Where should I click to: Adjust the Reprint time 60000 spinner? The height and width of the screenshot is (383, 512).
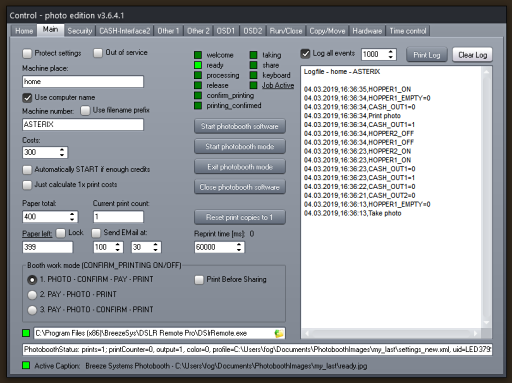click(239, 247)
